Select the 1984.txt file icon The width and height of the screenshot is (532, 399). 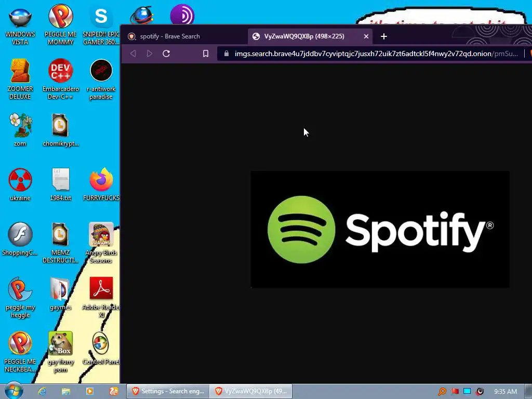pos(60,185)
